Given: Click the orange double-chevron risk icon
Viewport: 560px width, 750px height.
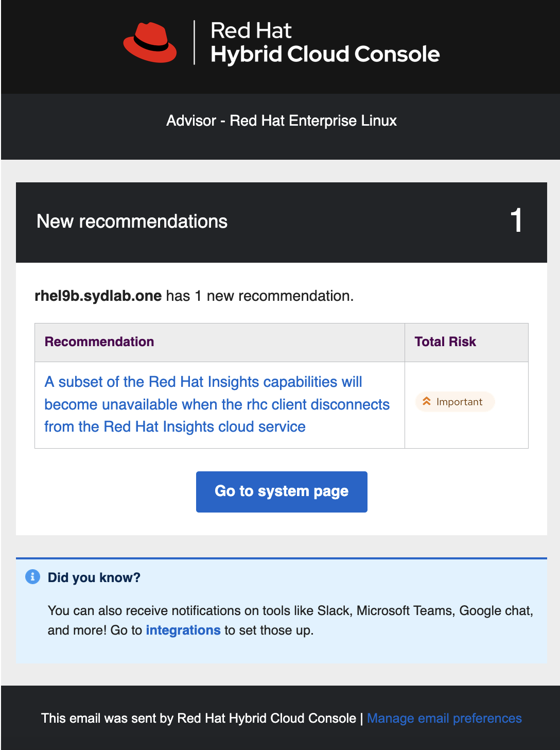Looking at the screenshot, I should tap(427, 401).
